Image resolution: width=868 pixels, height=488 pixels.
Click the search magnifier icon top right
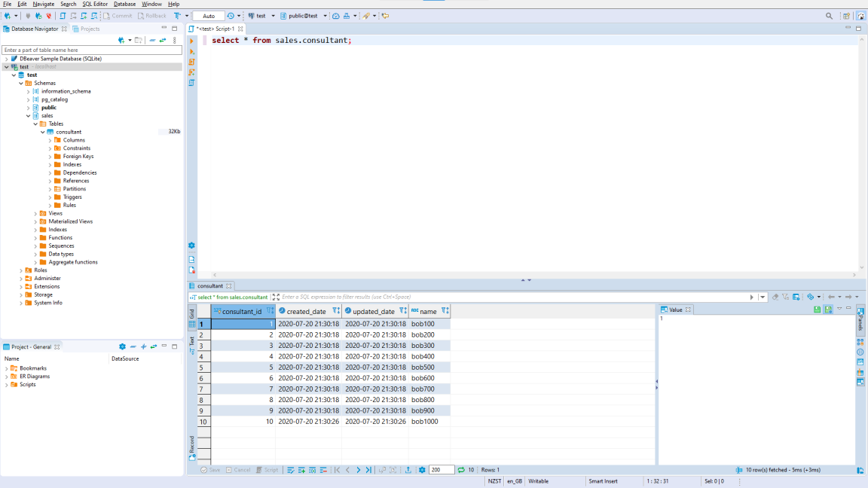(x=829, y=16)
